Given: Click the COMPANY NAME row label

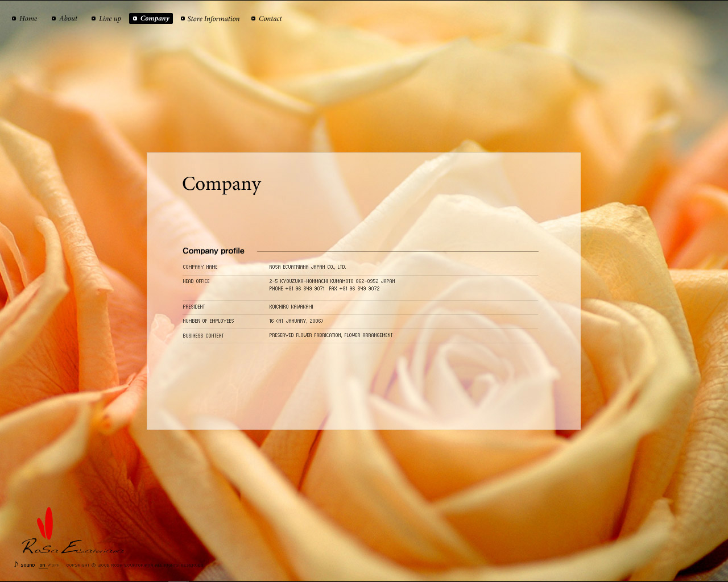Looking at the screenshot, I should pyautogui.click(x=200, y=267).
